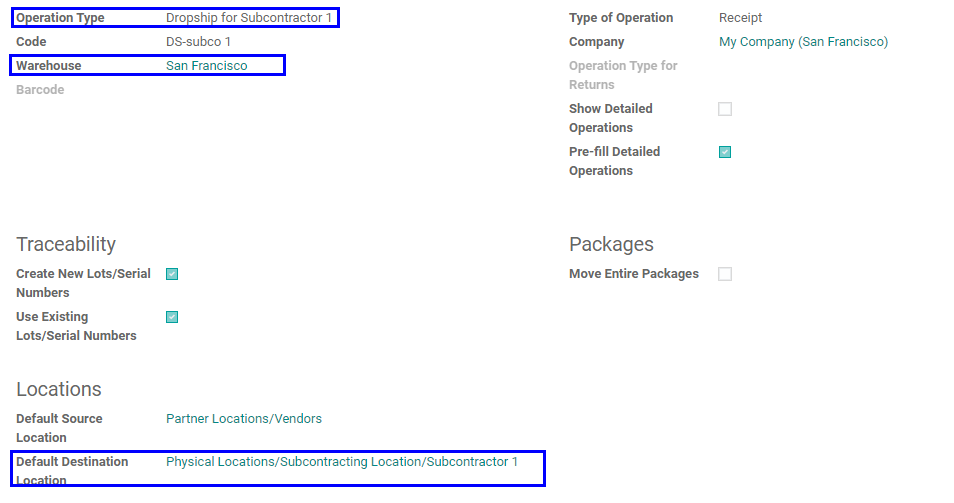This screenshot has width=954, height=503.
Task: Click the Receipt operation type value
Action: tap(740, 18)
